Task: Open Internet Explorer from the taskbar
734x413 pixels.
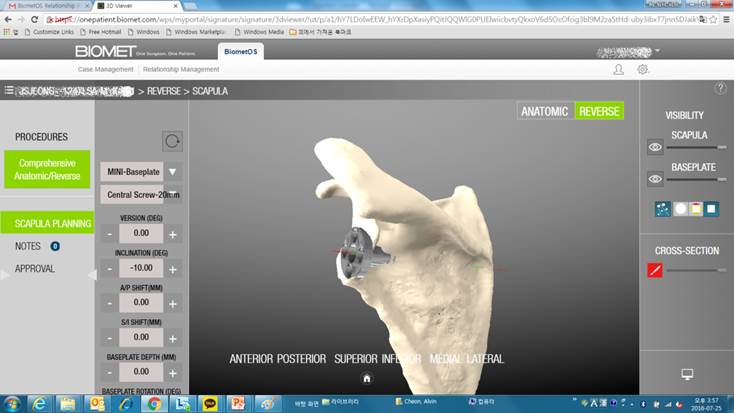Action: click(40, 404)
